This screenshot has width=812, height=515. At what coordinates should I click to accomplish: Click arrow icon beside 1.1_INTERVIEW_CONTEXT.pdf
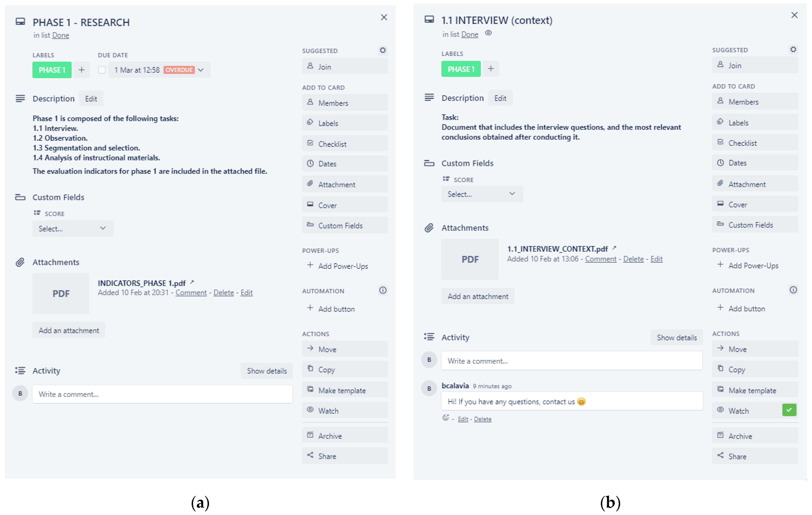[614, 248]
